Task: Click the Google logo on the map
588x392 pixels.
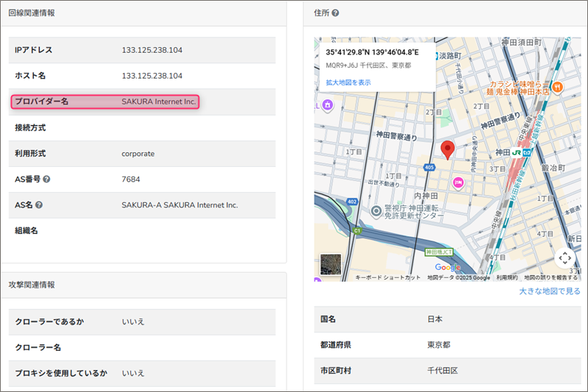Action: [x=448, y=267]
